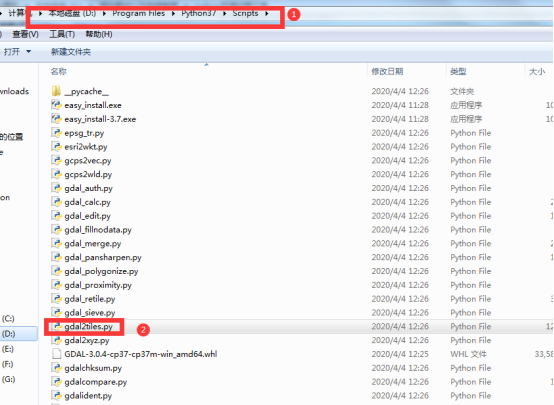554x405 pixels.
Task: Click the WHL 文件 type cell
Action: pos(468,354)
